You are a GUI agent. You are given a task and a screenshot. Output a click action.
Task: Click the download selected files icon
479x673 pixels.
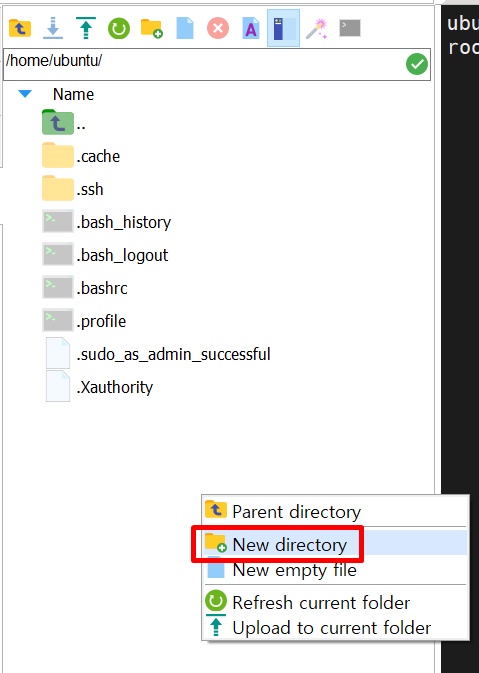53,28
